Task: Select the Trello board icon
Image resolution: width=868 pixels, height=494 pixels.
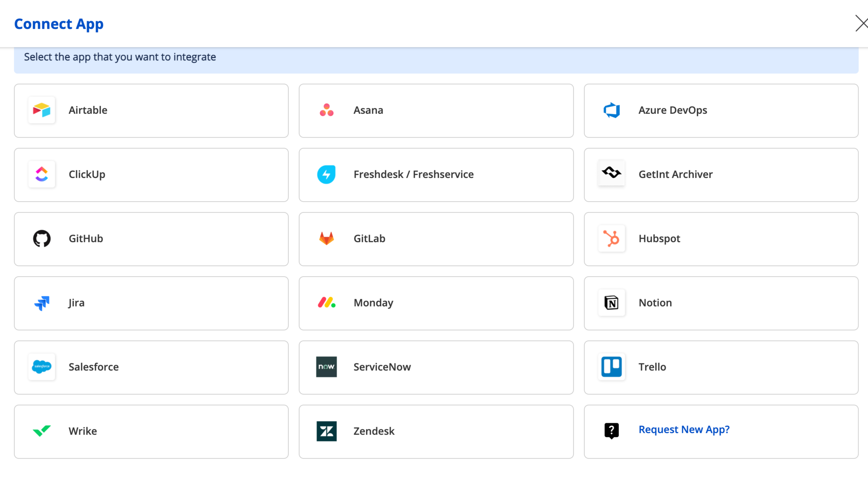Action: tap(611, 366)
